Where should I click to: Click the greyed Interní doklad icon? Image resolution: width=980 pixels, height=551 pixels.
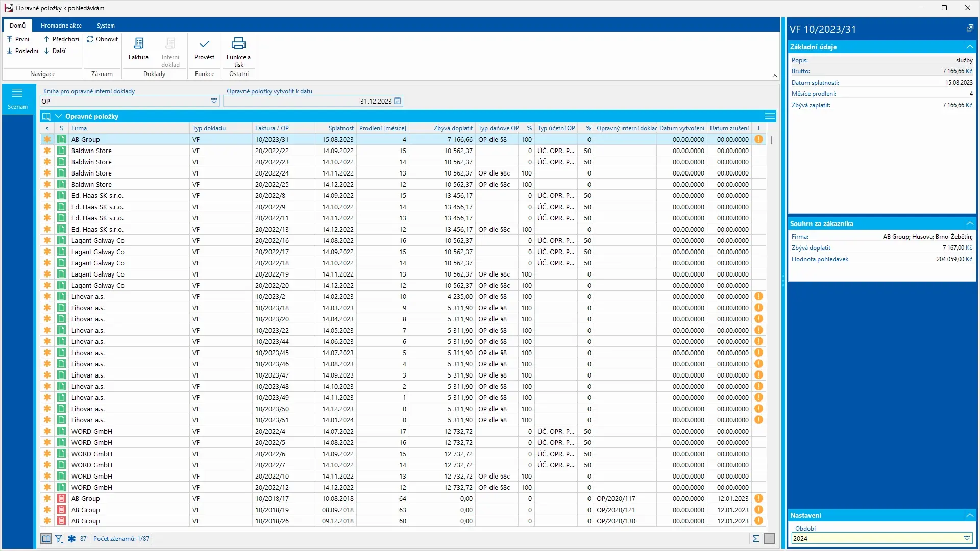(170, 52)
